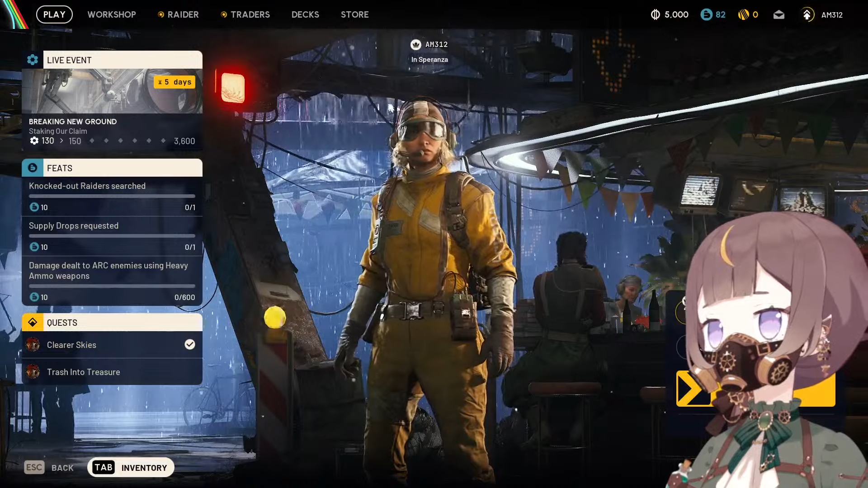Select the Decks menu tab
This screenshot has width=868, height=488.
[305, 14]
